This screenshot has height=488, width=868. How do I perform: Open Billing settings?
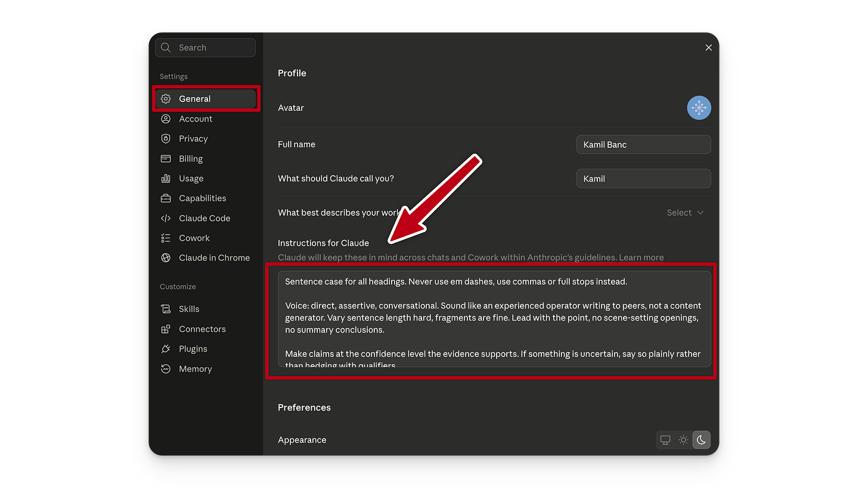(206, 158)
